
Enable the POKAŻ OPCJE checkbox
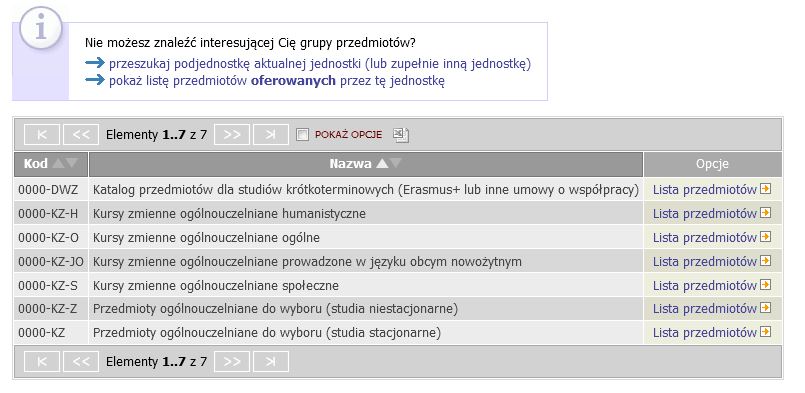[303, 135]
